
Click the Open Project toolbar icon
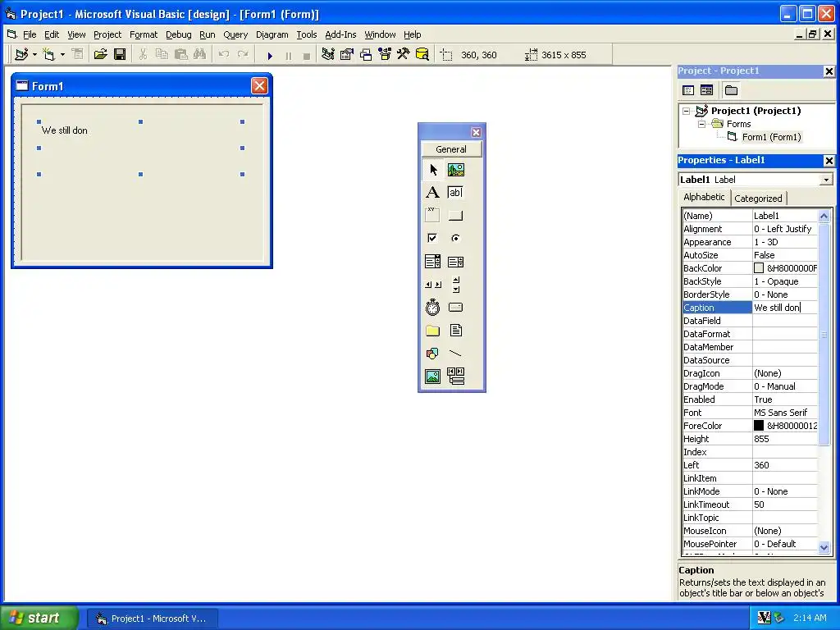(101, 55)
